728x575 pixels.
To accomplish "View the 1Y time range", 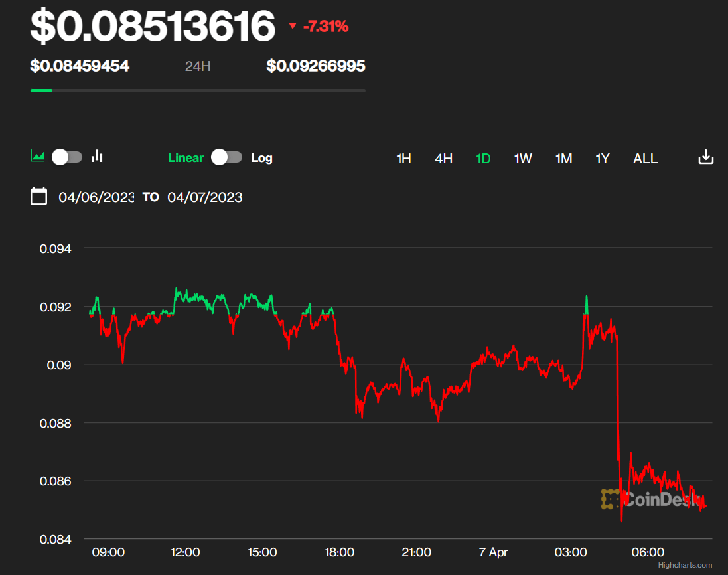I will [602, 159].
